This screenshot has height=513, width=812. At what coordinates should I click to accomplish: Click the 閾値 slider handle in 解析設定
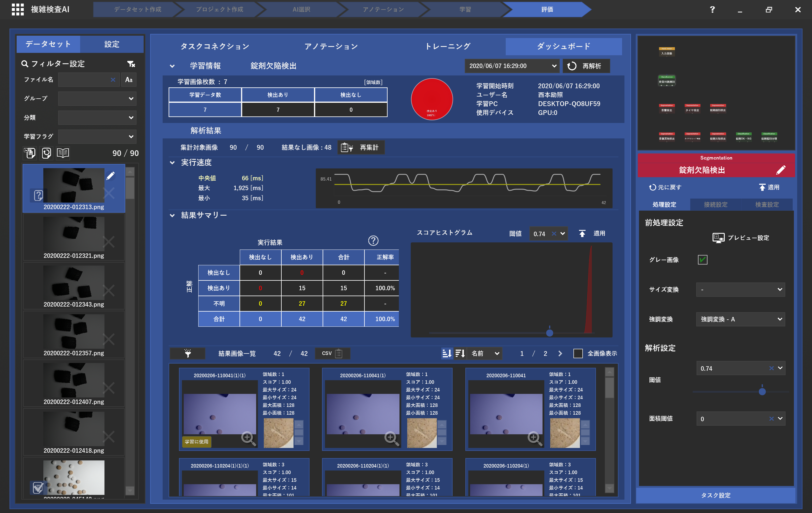pyautogui.click(x=762, y=392)
